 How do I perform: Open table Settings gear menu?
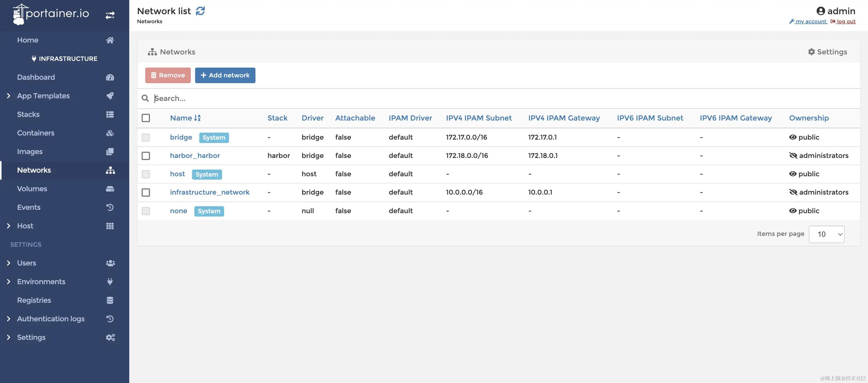coord(827,52)
